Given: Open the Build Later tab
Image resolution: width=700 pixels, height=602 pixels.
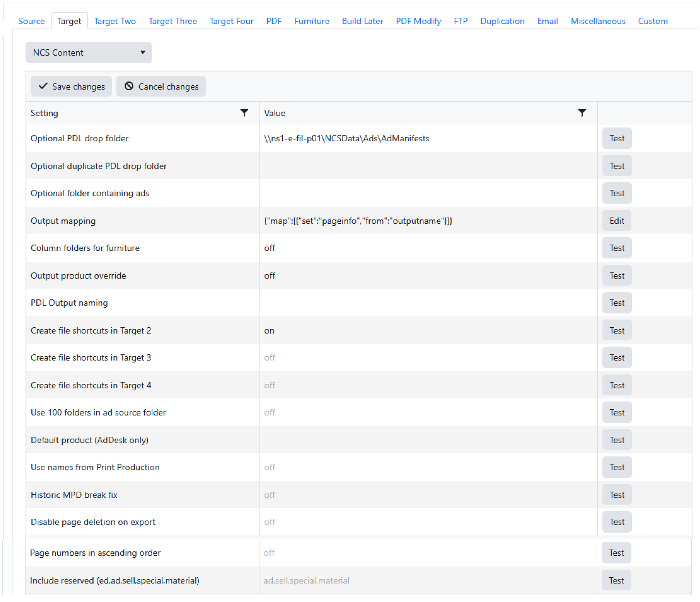Looking at the screenshot, I should (363, 21).
